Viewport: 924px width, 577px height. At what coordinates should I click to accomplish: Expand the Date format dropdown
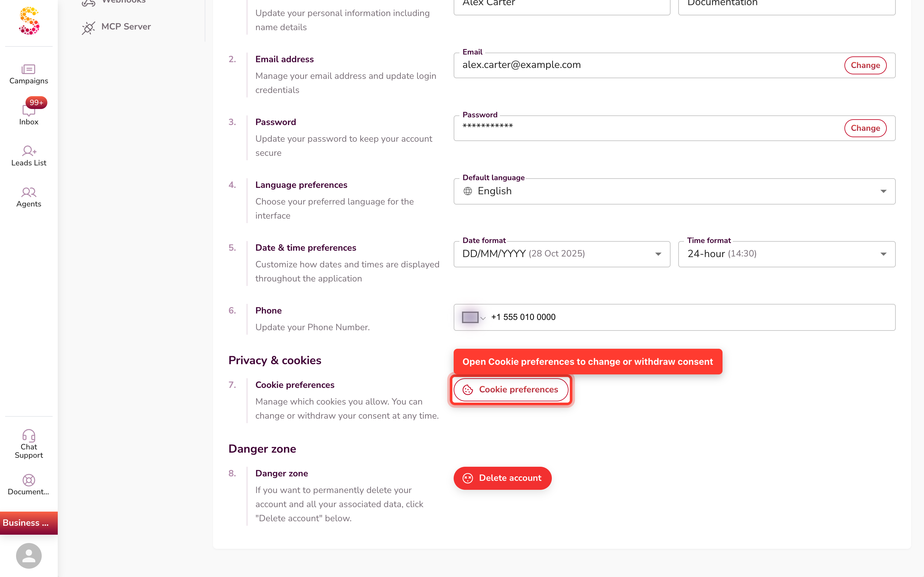click(x=562, y=254)
